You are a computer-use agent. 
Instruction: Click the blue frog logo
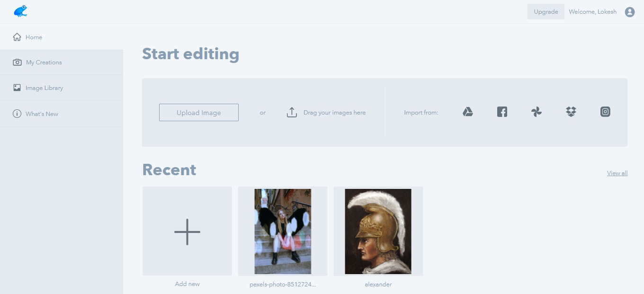click(x=20, y=11)
